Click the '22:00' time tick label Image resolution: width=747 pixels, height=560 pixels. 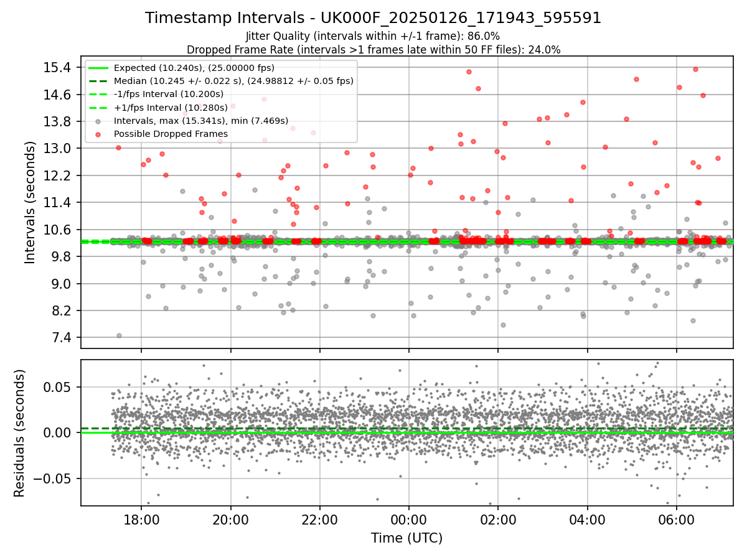[x=320, y=519]
